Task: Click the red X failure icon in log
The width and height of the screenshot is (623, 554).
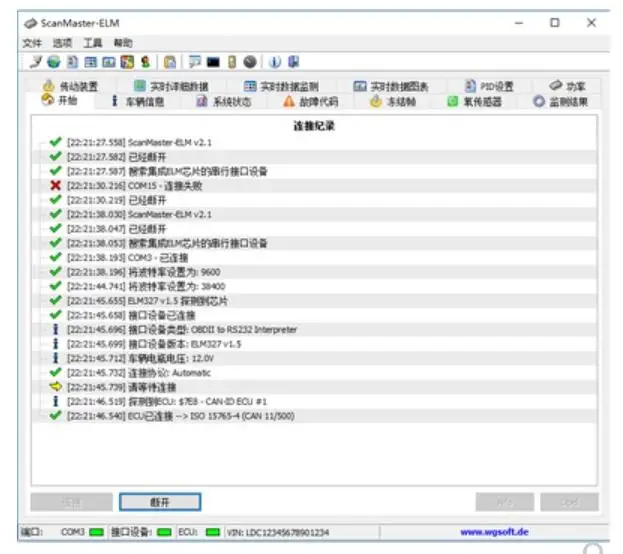Action: point(56,185)
